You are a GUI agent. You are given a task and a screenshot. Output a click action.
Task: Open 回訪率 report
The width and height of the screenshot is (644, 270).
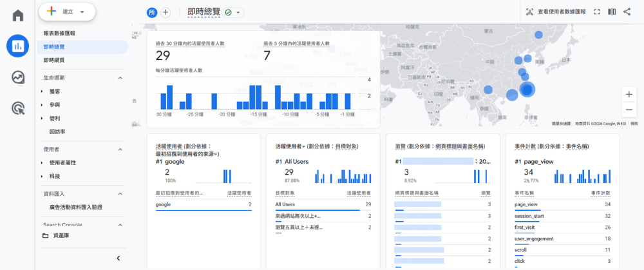pos(57,132)
